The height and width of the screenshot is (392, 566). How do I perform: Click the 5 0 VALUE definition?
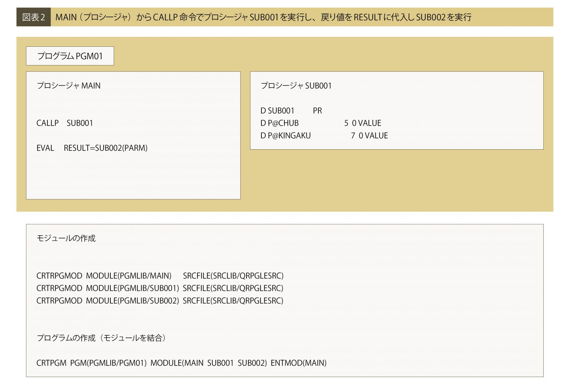[363, 123]
